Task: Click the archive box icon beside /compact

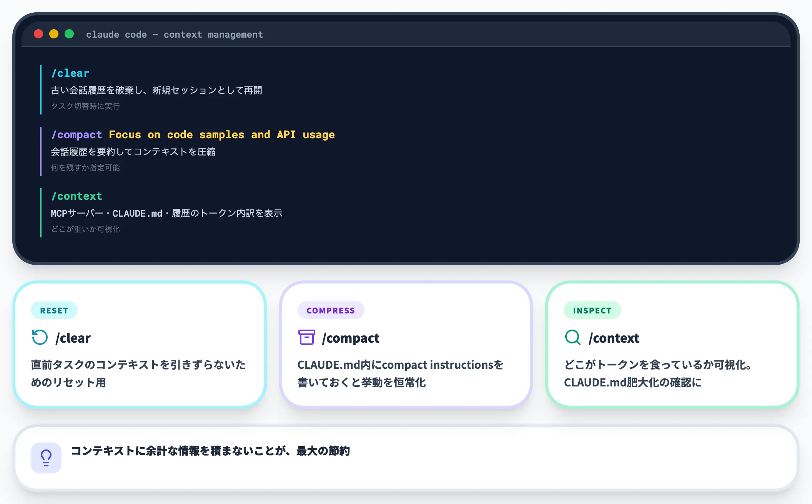Action: point(307,337)
